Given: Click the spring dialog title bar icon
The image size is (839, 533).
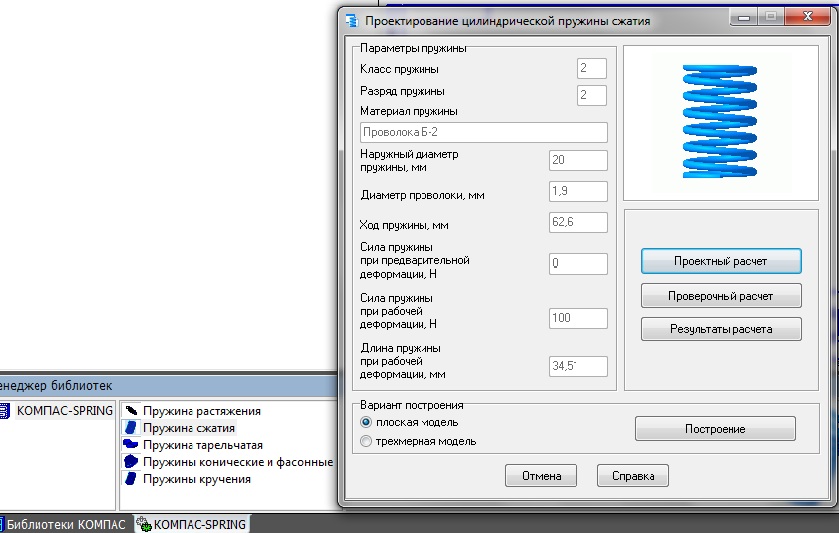Looking at the screenshot, I should [x=352, y=21].
